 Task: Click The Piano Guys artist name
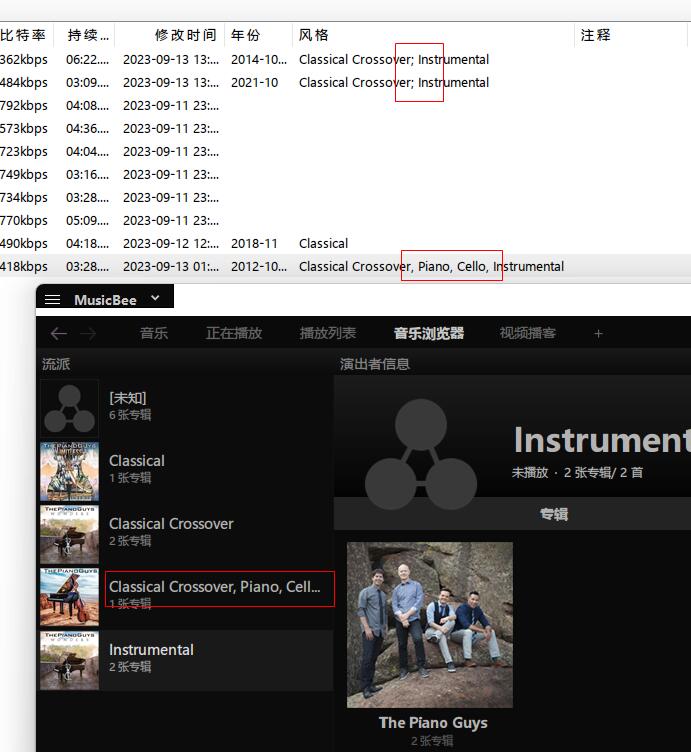[432, 722]
